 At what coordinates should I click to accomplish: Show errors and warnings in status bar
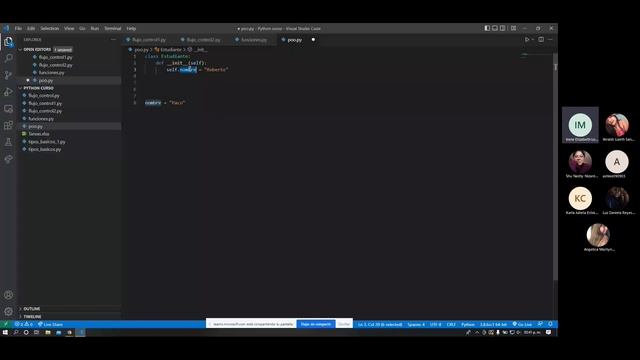[x=23, y=324]
